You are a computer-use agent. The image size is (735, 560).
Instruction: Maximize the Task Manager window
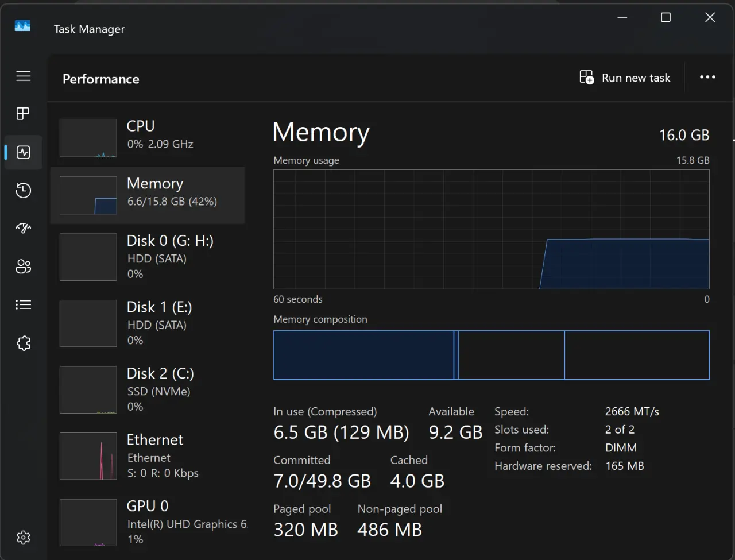pyautogui.click(x=666, y=17)
